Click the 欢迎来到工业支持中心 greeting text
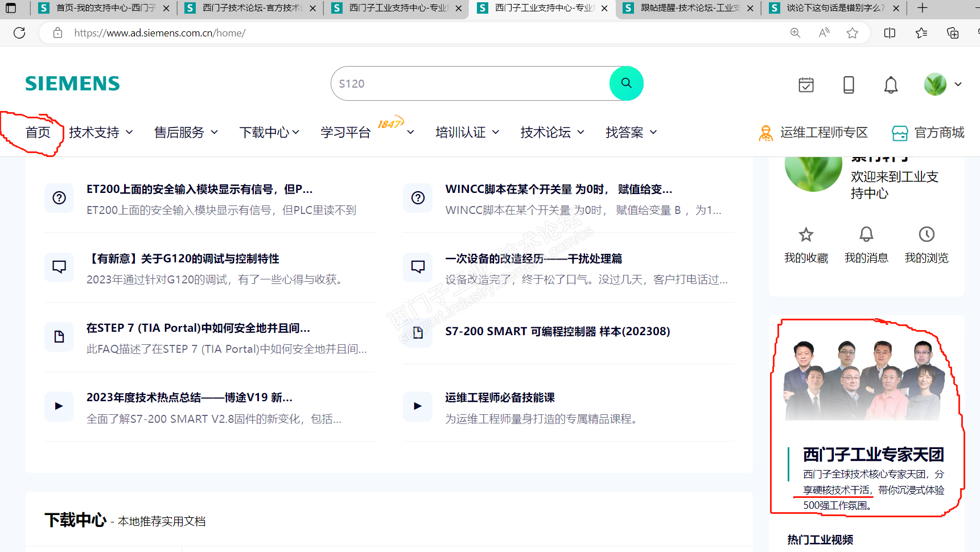Image resolution: width=980 pixels, height=552 pixels. tap(895, 185)
